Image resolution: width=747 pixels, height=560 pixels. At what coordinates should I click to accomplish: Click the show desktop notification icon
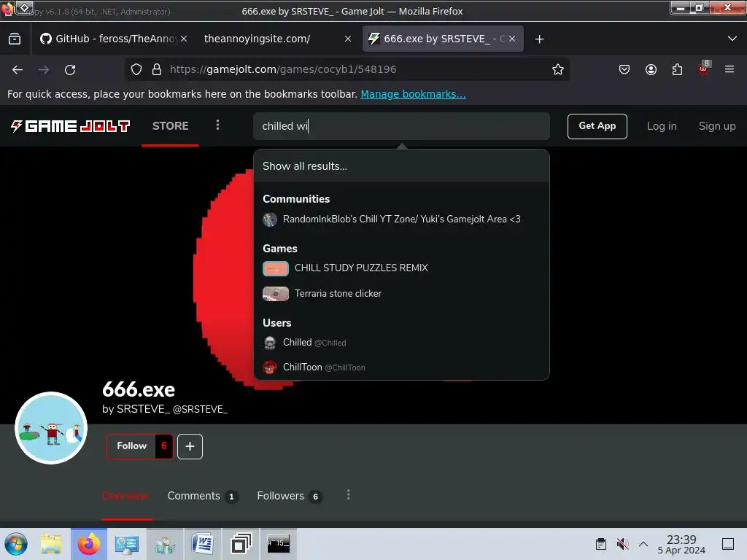[x=728, y=544]
